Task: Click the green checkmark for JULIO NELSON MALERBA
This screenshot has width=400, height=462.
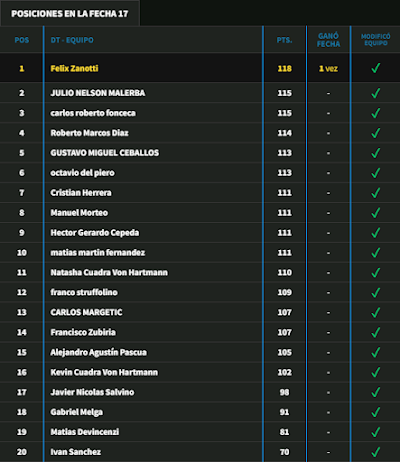Action: (x=376, y=93)
